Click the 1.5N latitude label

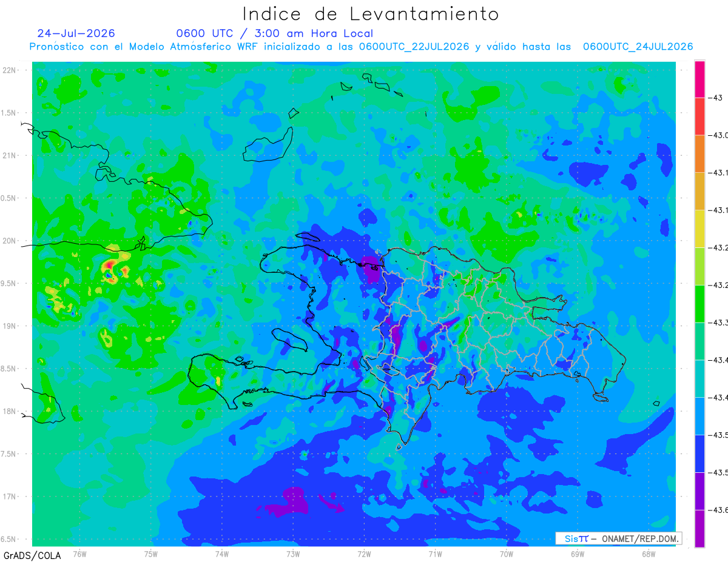click(10, 113)
